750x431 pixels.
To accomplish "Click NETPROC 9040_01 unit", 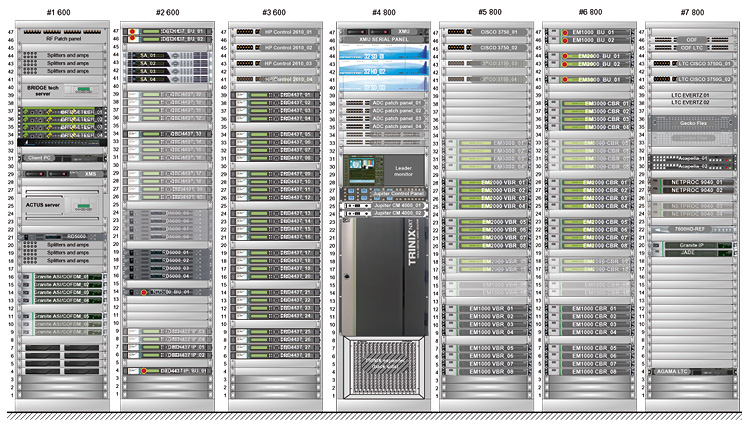I will 692,182.
